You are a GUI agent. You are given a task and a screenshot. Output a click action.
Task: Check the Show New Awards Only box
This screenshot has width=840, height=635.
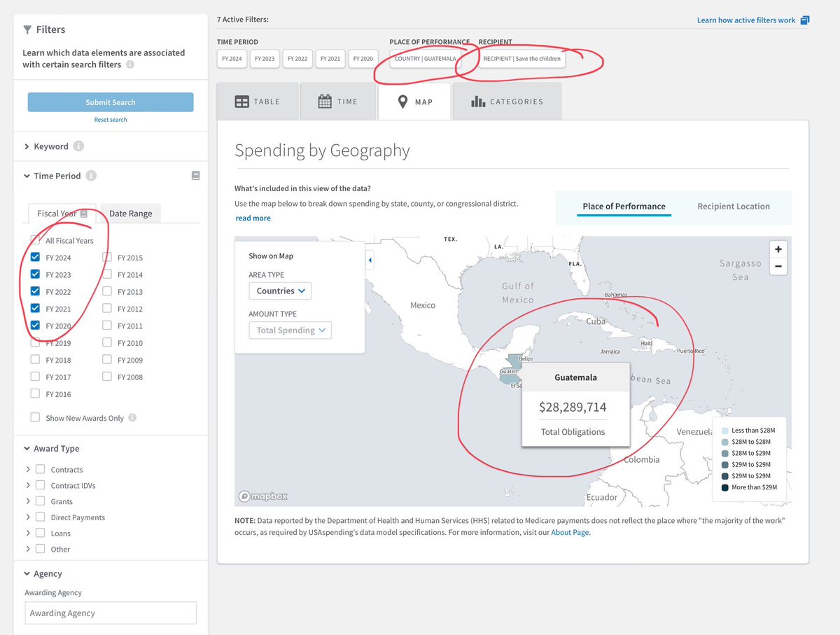[x=35, y=418]
